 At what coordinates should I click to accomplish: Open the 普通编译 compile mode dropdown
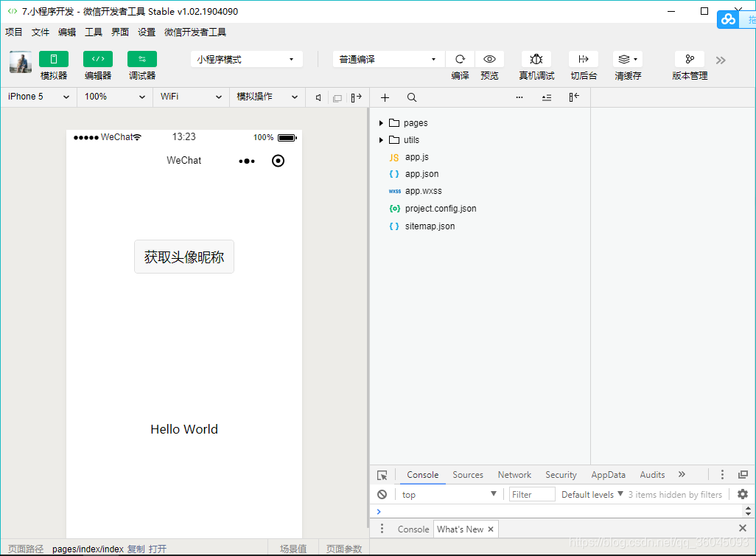[x=388, y=60]
